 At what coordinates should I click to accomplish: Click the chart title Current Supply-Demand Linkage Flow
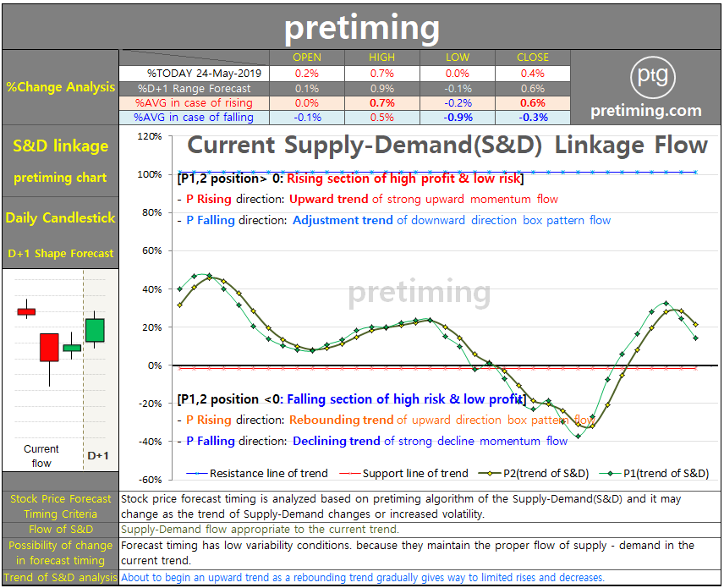point(447,145)
